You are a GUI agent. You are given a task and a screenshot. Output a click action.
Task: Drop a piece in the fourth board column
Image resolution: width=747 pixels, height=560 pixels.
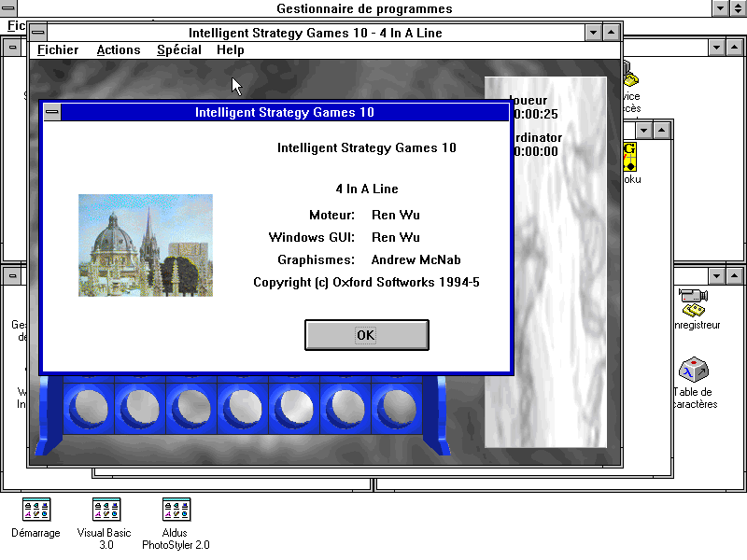pos(243,408)
